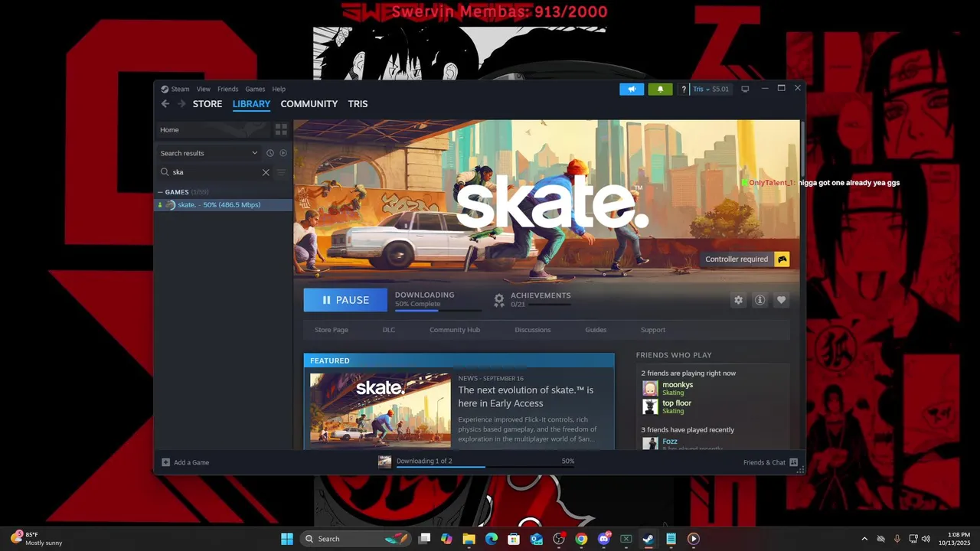Click the Achievements 0/21 progress bar
The height and width of the screenshot is (551, 980).
(549, 305)
